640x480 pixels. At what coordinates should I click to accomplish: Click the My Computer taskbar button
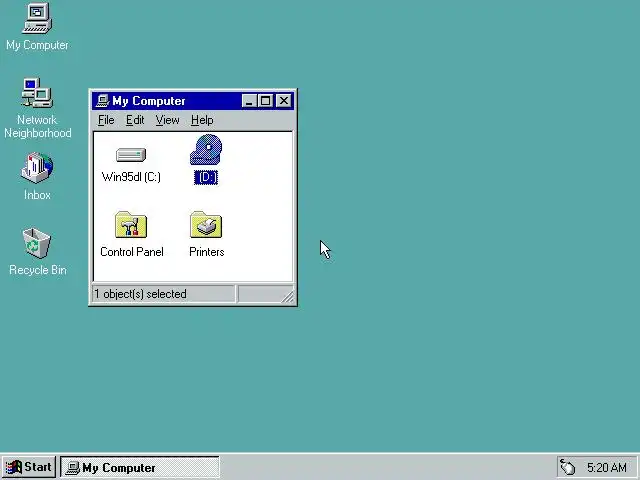(140, 467)
